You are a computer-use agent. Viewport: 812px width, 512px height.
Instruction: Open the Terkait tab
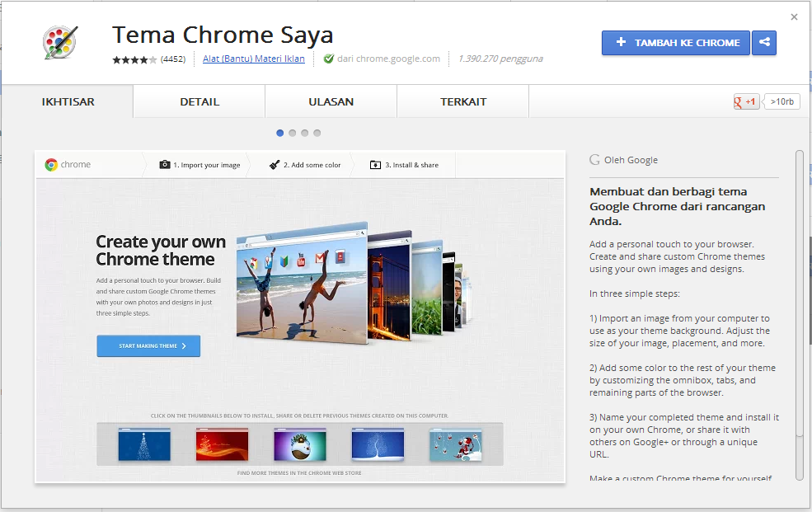[x=463, y=102]
